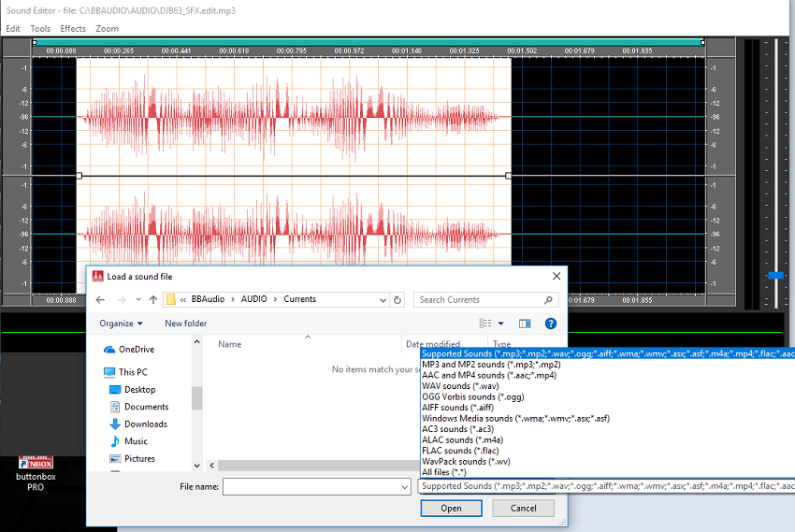This screenshot has height=532, width=795.
Task: Select FLAC sounds (*.flac) filter option
Action: 460,451
